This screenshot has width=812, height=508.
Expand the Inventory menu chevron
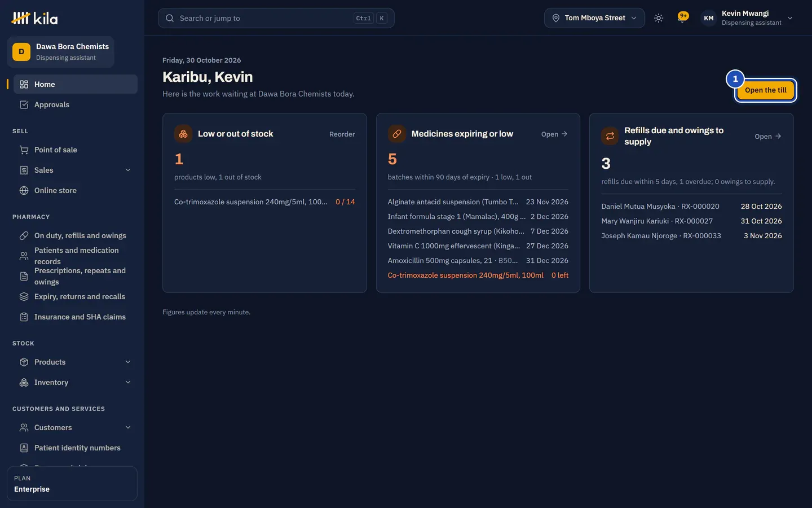128,382
